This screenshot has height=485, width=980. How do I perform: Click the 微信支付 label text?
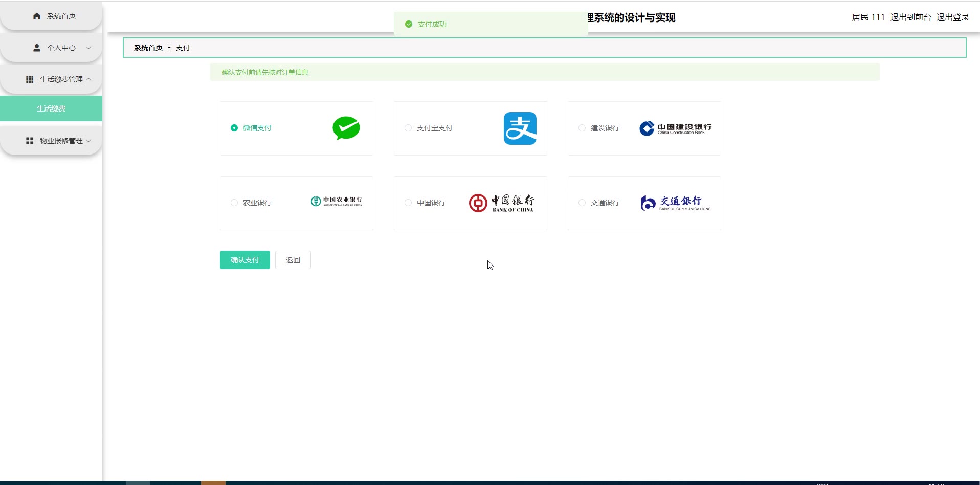pyautogui.click(x=257, y=128)
